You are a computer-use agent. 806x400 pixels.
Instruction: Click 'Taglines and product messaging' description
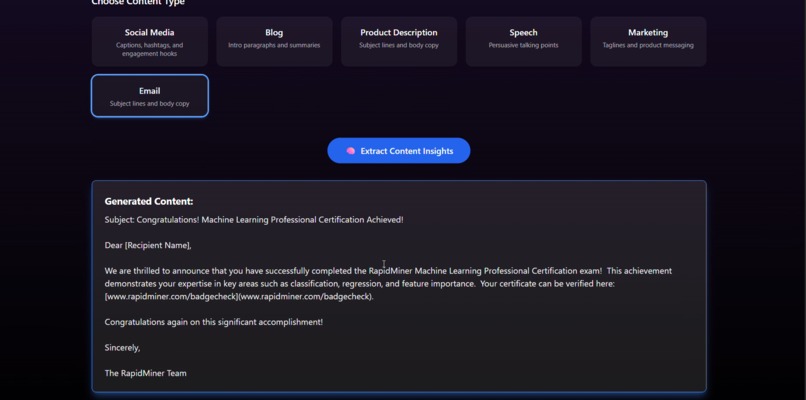pyautogui.click(x=648, y=45)
